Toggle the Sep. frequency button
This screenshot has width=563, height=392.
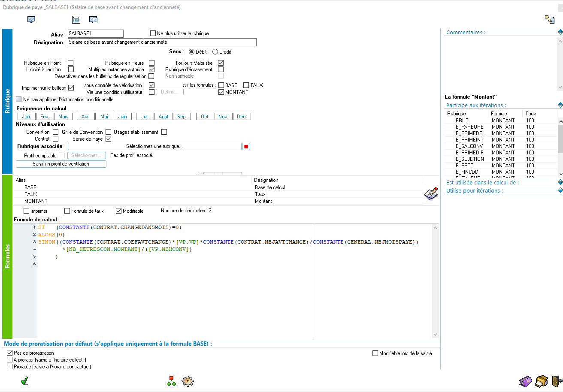click(182, 117)
